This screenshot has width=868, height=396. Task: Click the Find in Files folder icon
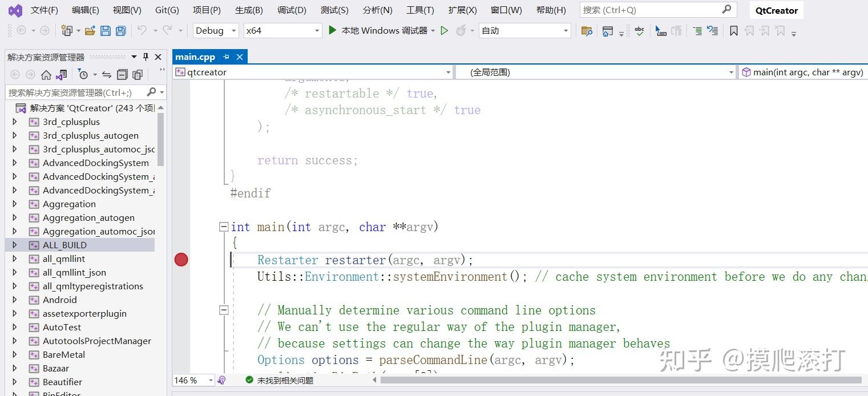tap(587, 31)
